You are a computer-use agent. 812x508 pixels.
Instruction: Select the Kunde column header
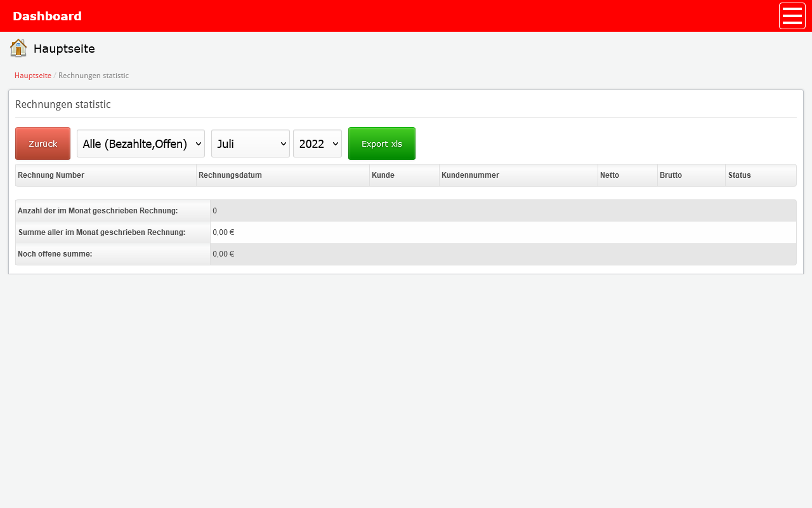click(x=383, y=175)
